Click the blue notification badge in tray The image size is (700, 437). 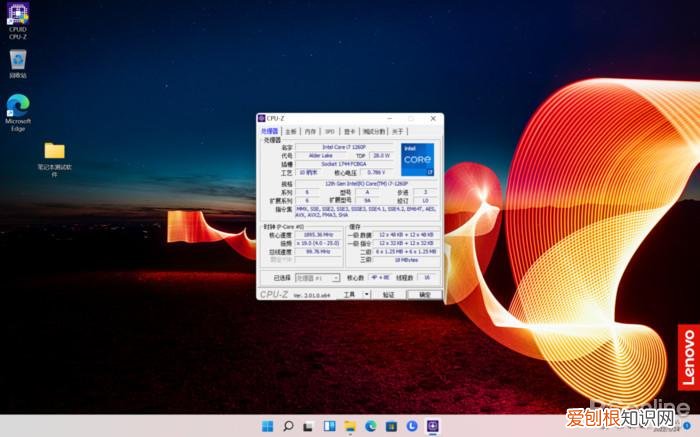[x=687, y=425]
